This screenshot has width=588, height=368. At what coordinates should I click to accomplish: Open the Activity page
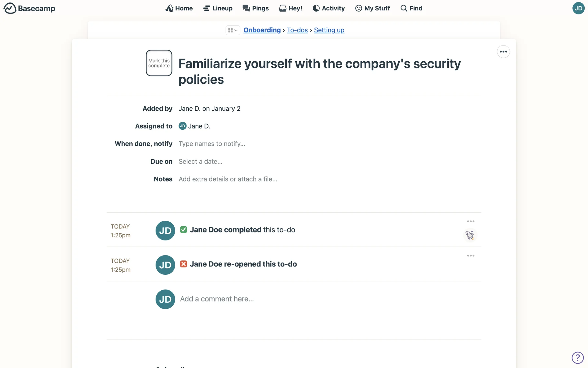[329, 8]
